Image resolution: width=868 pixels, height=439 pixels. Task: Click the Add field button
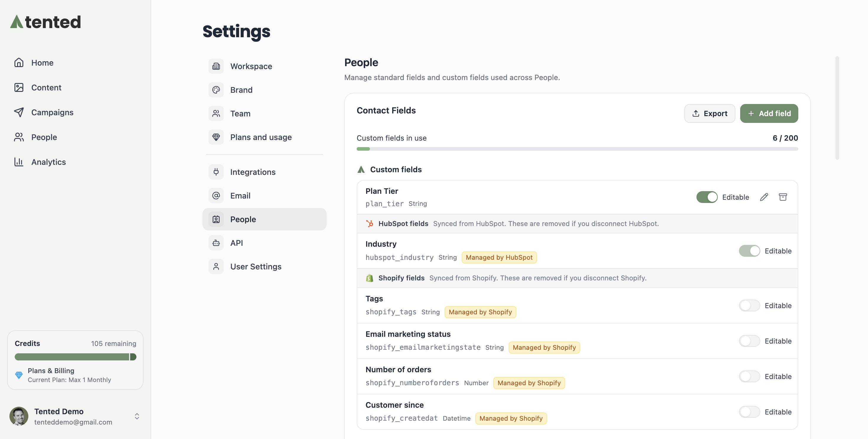click(769, 113)
